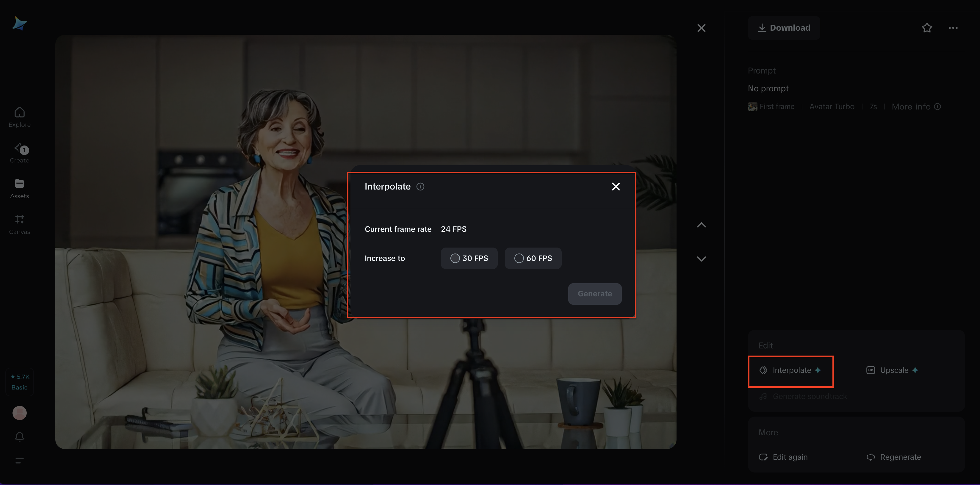Click the notifications bell icon
This screenshot has height=485, width=980.
click(x=19, y=437)
